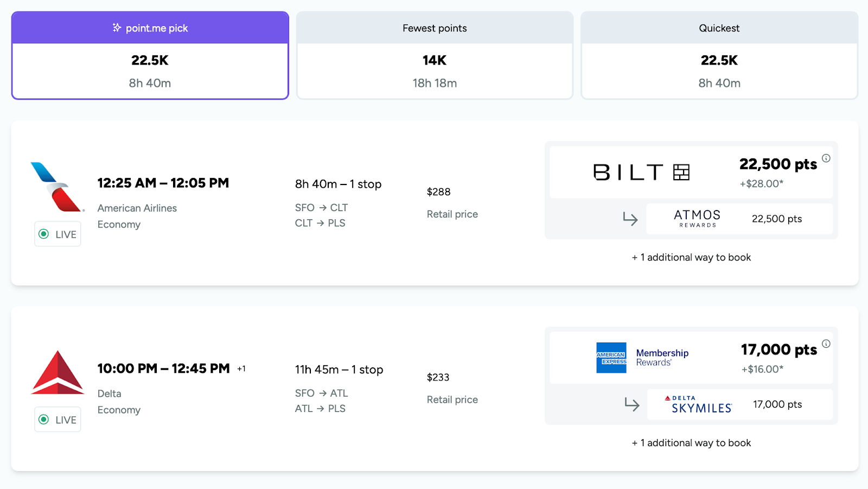The image size is (868, 489).
Task: Click the LIVE indicator on the American Airlines flight
Action: coord(57,234)
